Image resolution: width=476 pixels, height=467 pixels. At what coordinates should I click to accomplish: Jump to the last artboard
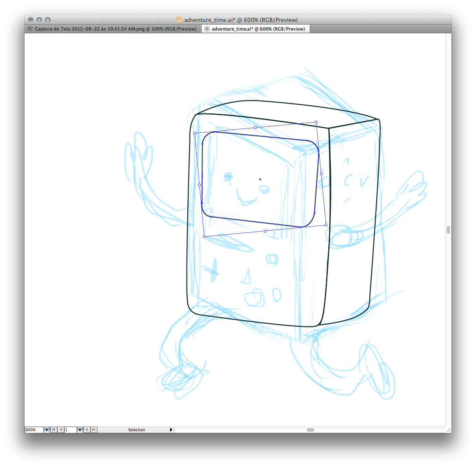[94, 430]
